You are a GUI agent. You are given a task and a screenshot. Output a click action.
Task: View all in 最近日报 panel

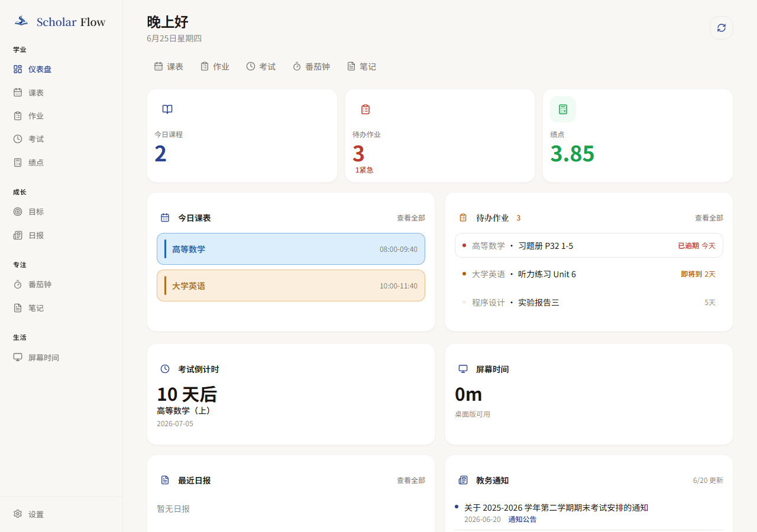[x=411, y=481]
